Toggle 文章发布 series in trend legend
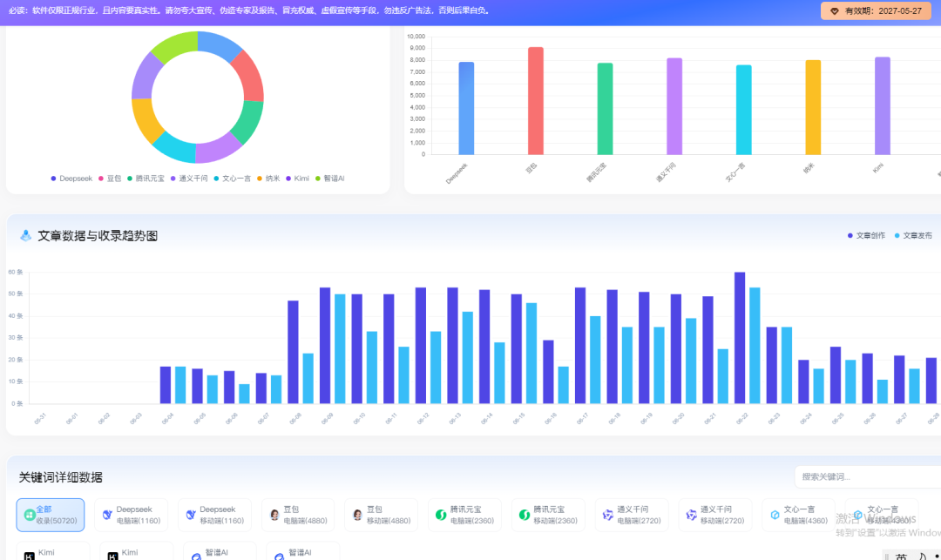 [x=913, y=236]
